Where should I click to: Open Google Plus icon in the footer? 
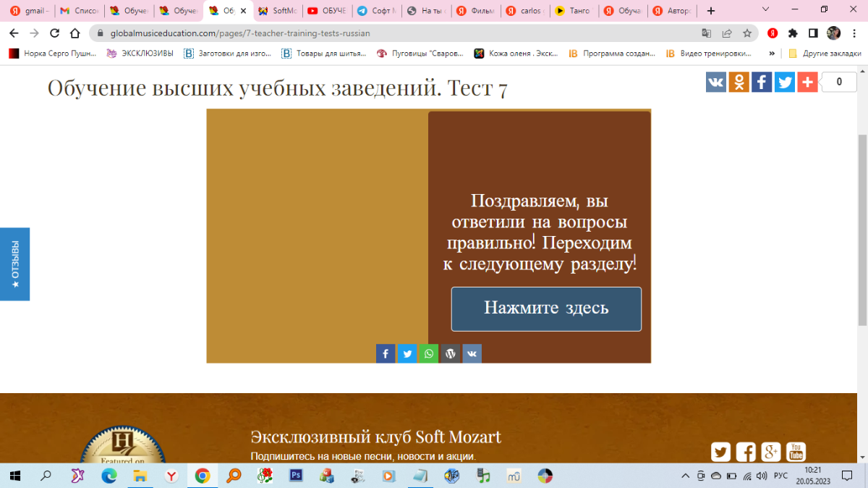771,452
